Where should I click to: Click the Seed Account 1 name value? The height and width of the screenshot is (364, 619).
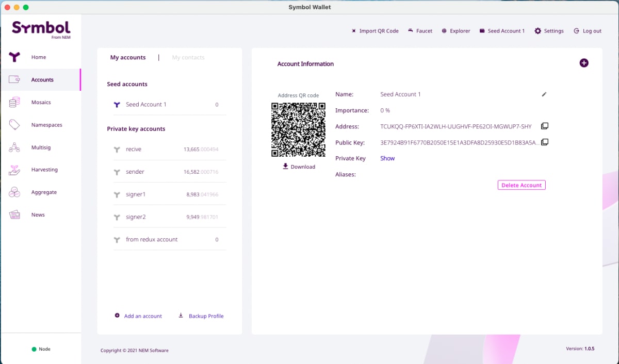point(401,94)
